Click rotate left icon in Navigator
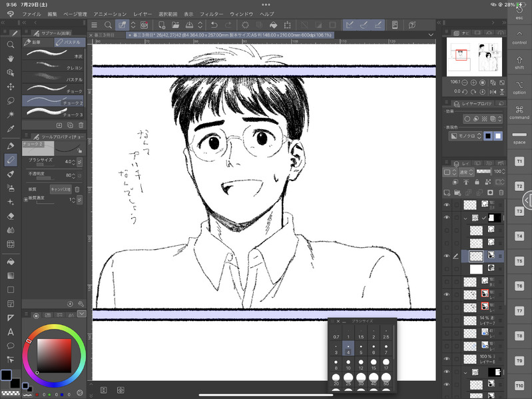 pos(465,92)
